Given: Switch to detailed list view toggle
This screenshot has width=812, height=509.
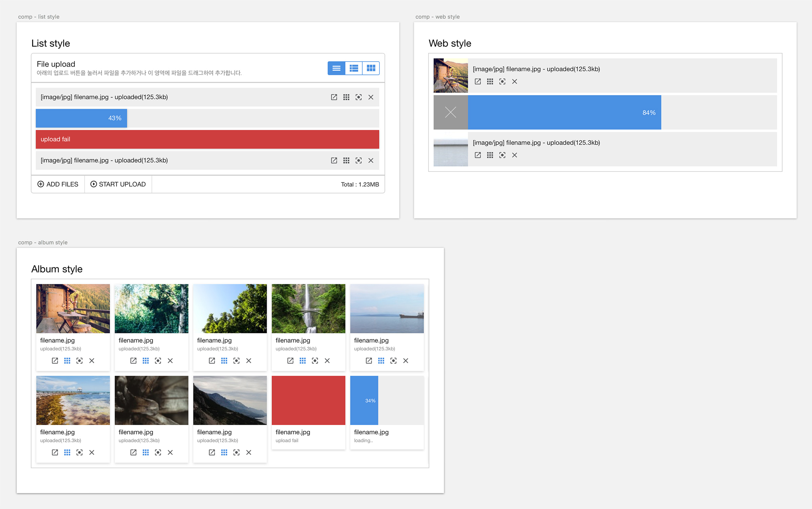Looking at the screenshot, I should point(354,68).
